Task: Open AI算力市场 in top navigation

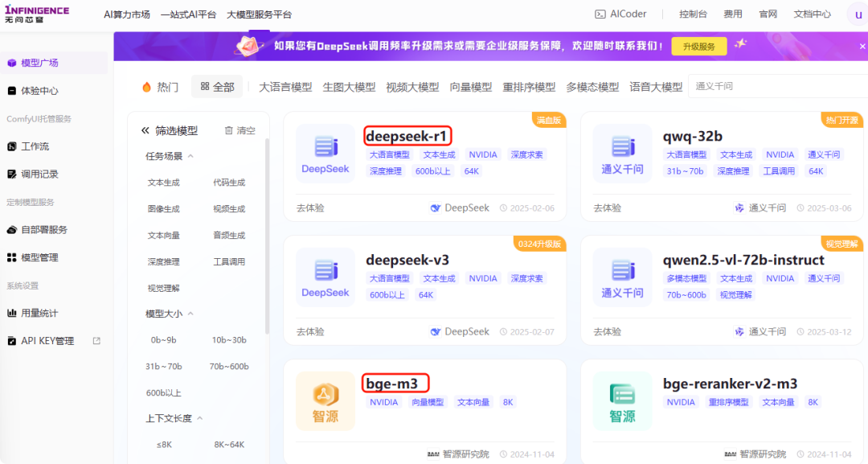Action: 127,14
